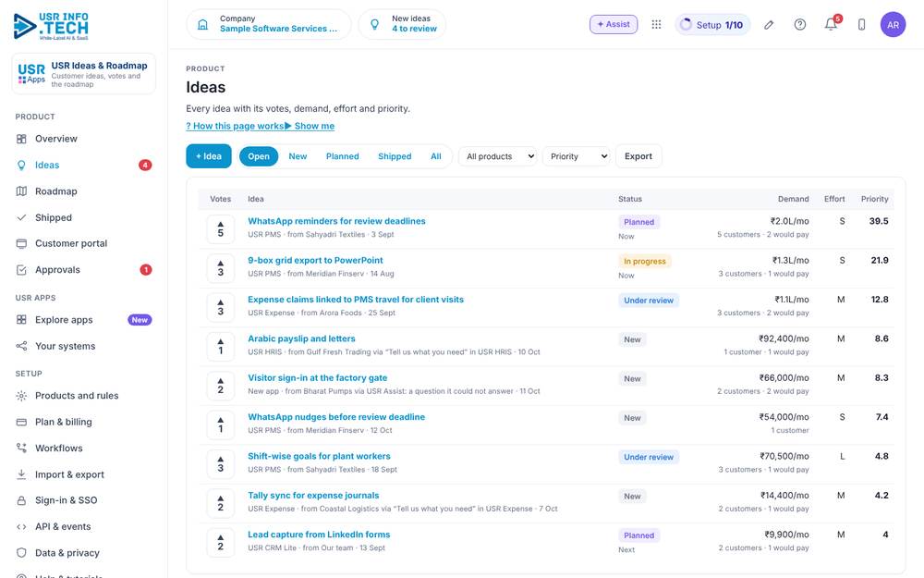Select the Open filter tab
The height and width of the screenshot is (578, 924).
(x=259, y=156)
